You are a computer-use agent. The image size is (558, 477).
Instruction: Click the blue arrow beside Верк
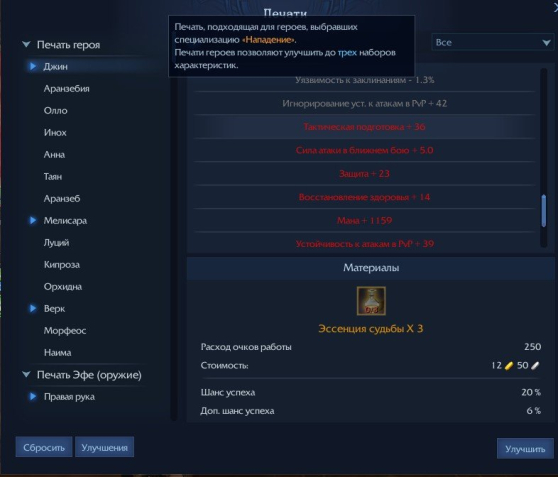point(33,308)
